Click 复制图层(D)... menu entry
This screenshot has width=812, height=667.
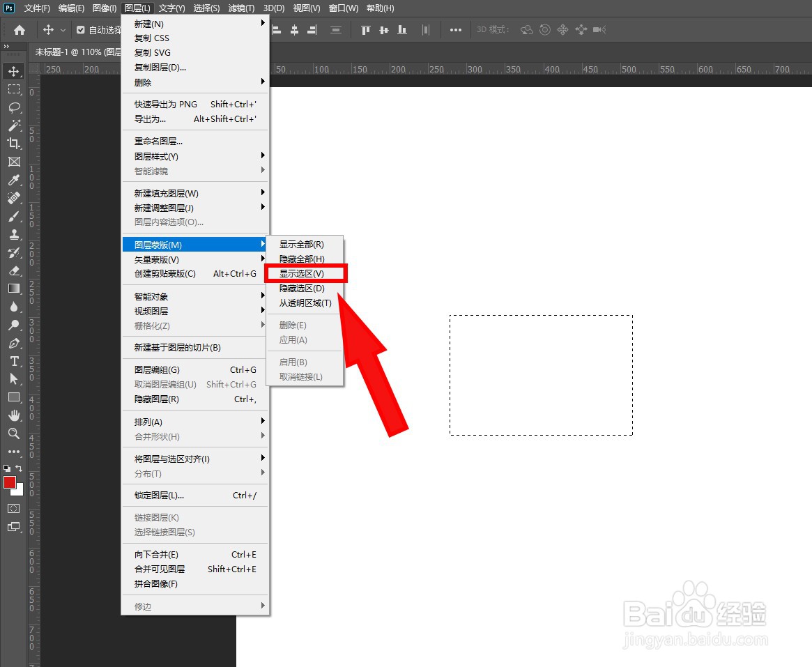[x=195, y=68]
